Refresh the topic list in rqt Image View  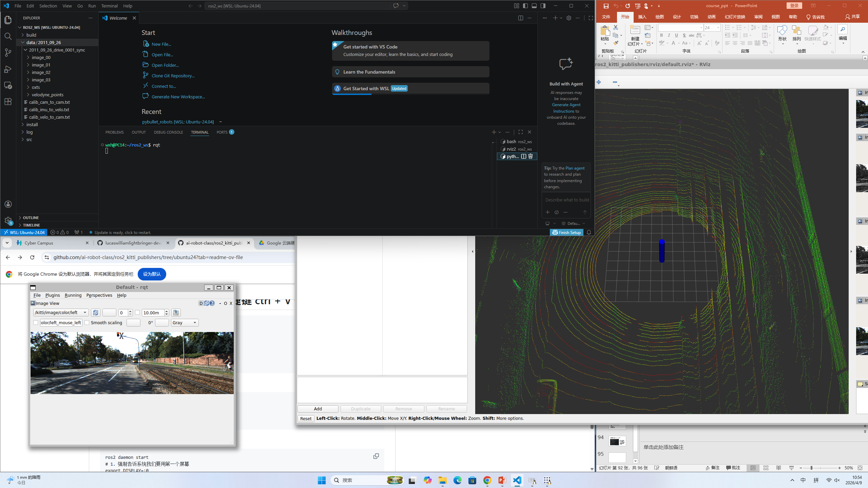point(96,313)
